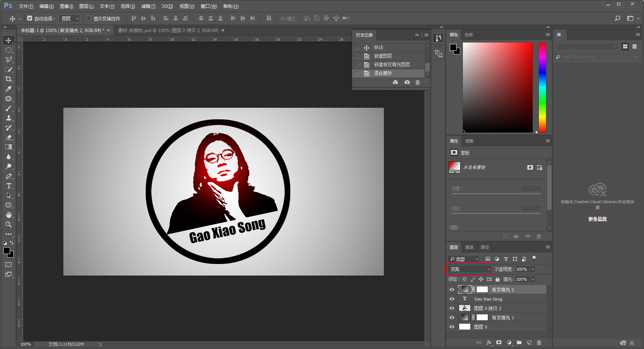Click the 渐变填充 2 layer mask thumbnail
Viewport: 644px width, 349px height.
[482, 290]
